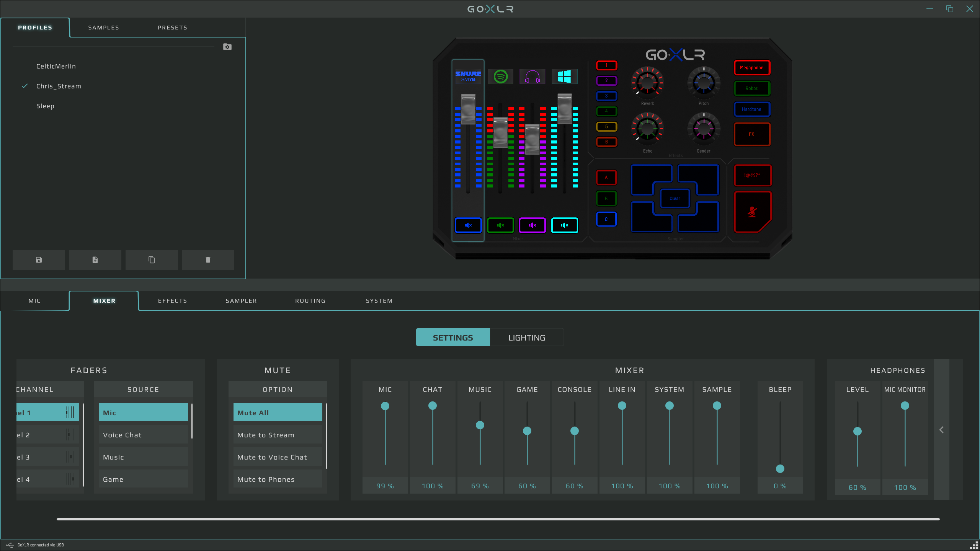
Task: Click the save profile icon button
Action: [x=39, y=260]
